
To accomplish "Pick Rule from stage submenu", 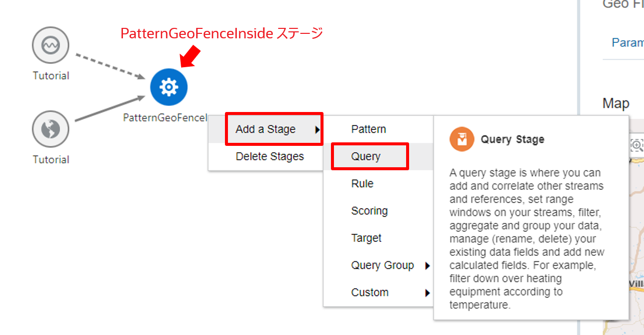I will click(x=362, y=184).
